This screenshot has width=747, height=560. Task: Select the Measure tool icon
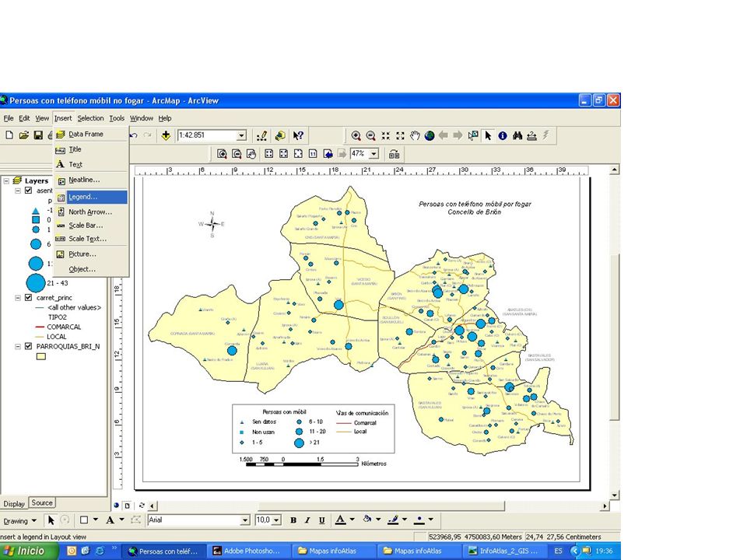click(x=531, y=135)
